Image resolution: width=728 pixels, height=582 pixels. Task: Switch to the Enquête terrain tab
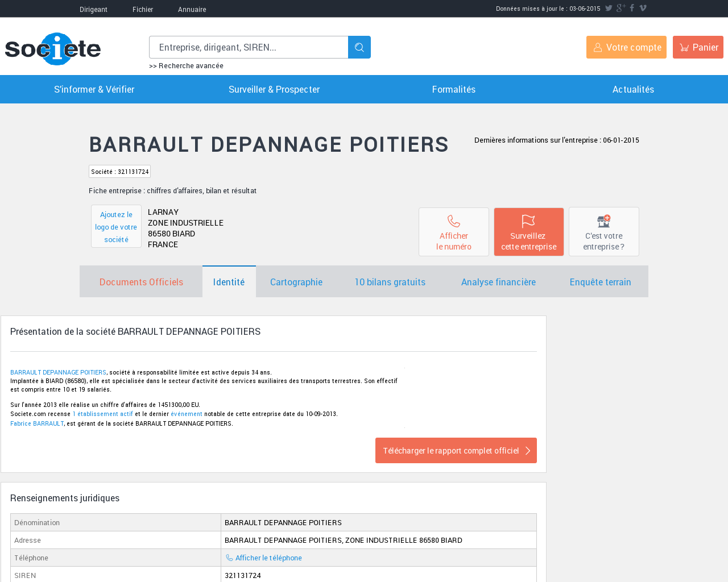coord(601,282)
